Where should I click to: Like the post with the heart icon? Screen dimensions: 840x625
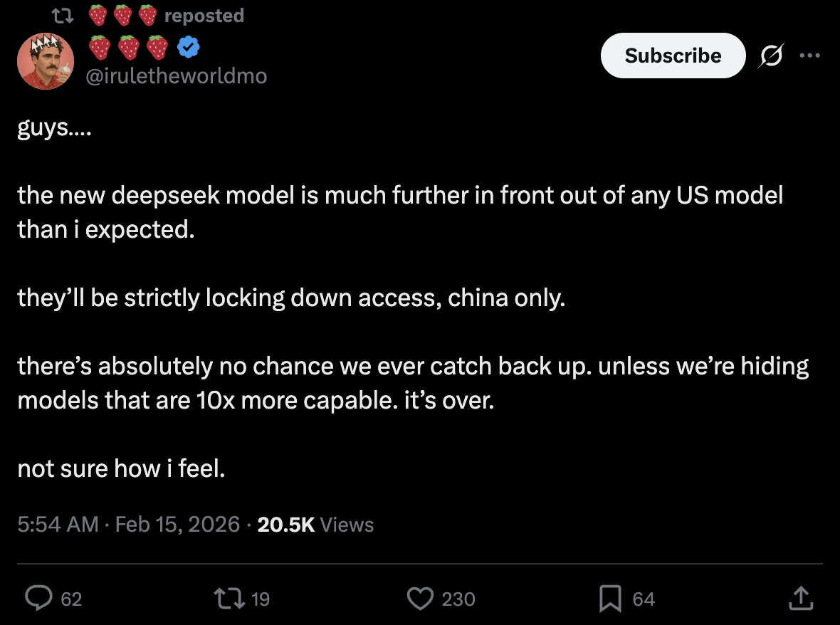[x=421, y=599]
